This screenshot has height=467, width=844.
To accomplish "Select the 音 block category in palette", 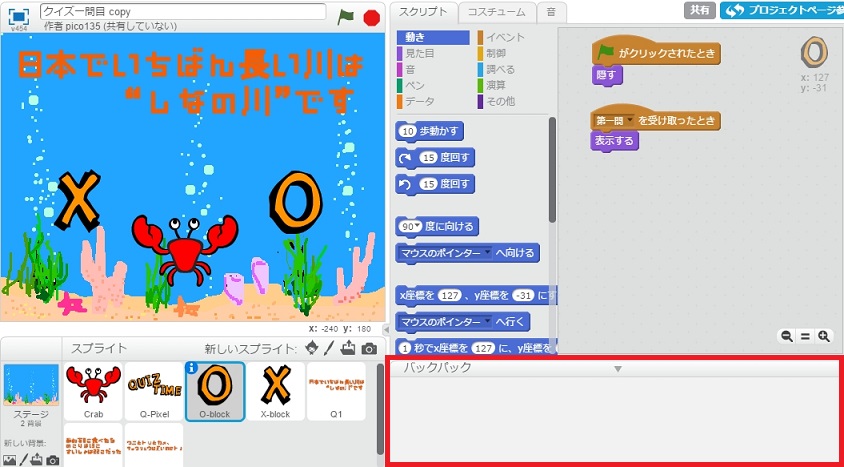I will (x=410, y=69).
